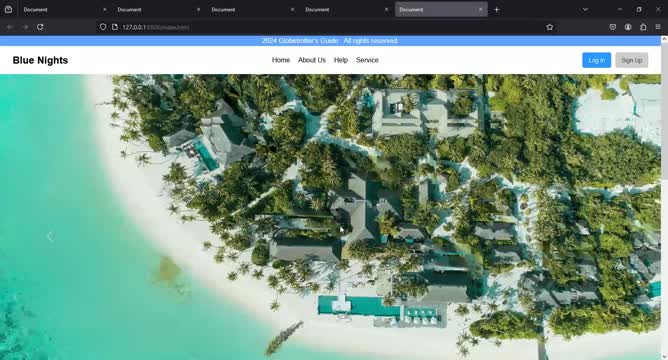
Task: Open the Pocket save icon
Action: click(613, 27)
